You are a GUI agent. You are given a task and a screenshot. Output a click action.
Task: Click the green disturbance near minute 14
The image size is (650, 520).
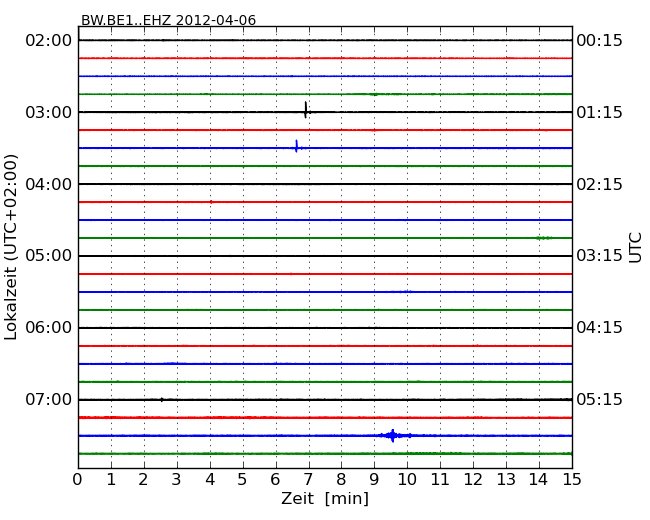click(544, 238)
